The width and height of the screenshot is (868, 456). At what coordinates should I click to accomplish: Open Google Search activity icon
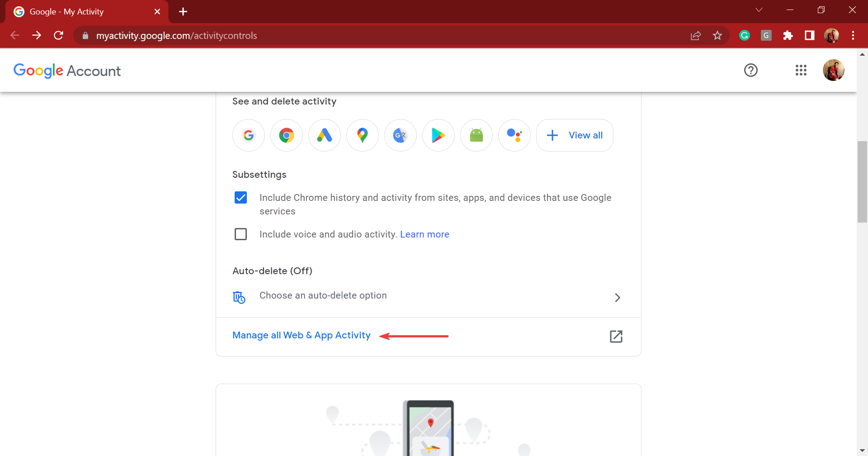pyautogui.click(x=249, y=135)
